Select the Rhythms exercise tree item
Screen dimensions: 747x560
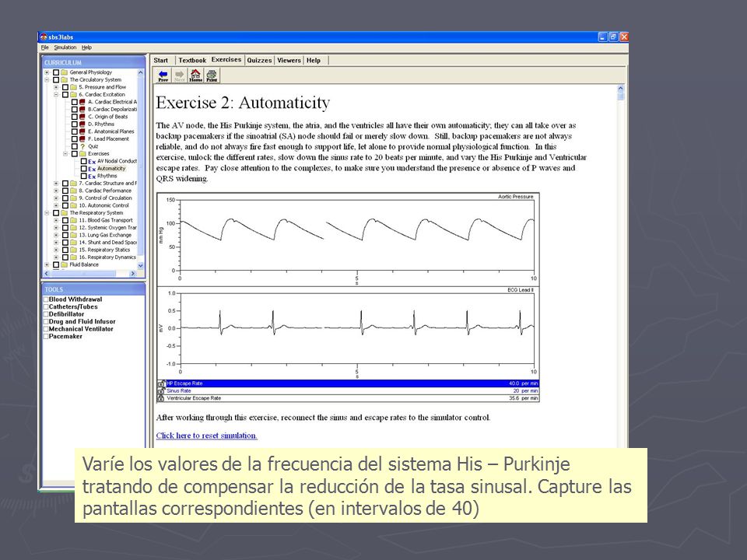[107, 177]
